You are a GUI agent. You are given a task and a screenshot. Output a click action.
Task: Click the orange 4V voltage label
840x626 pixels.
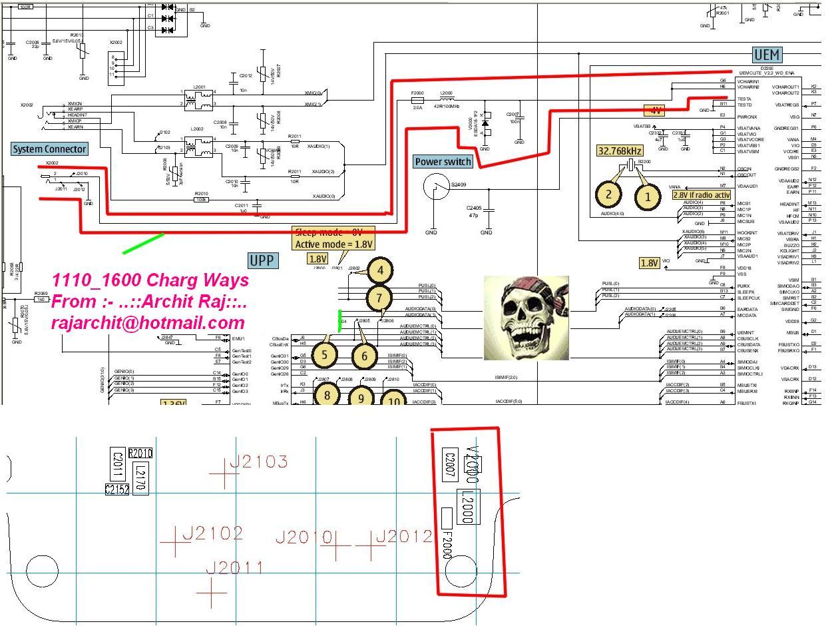pos(656,111)
